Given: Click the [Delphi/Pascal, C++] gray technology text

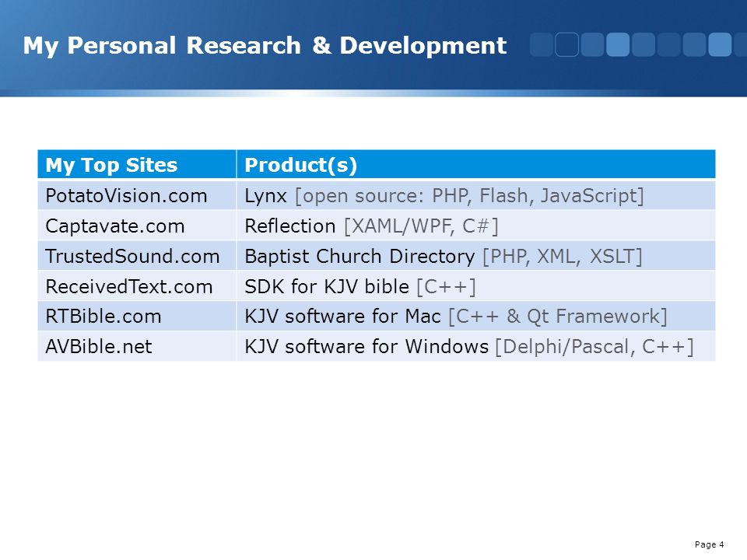Looking at the screenshot, I should pyautogui.click(x=594, y=347).
